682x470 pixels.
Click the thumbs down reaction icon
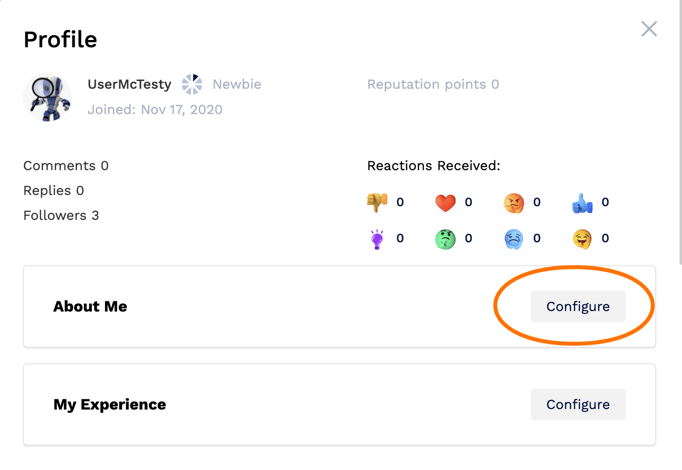(x=377, y=202)
